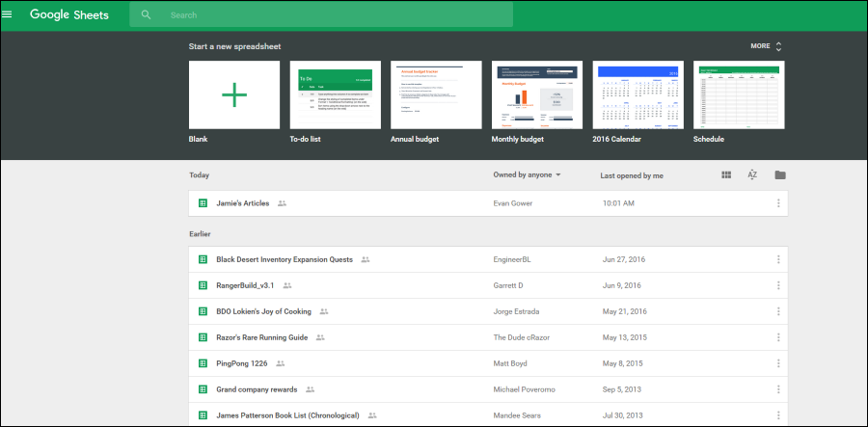Open more options for Grand company rewards
The width and height of the screenshot is (868, 427).
click(x=778, y=389)
